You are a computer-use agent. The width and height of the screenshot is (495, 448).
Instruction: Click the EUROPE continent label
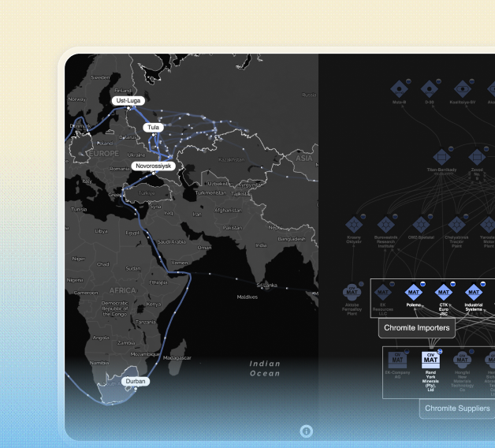104,154
